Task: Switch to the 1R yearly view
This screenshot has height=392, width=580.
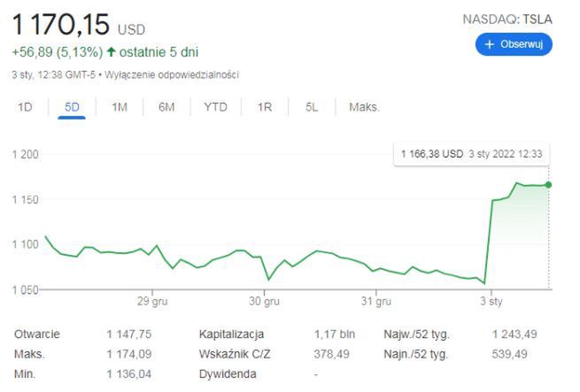Action: tap(264, 107)
